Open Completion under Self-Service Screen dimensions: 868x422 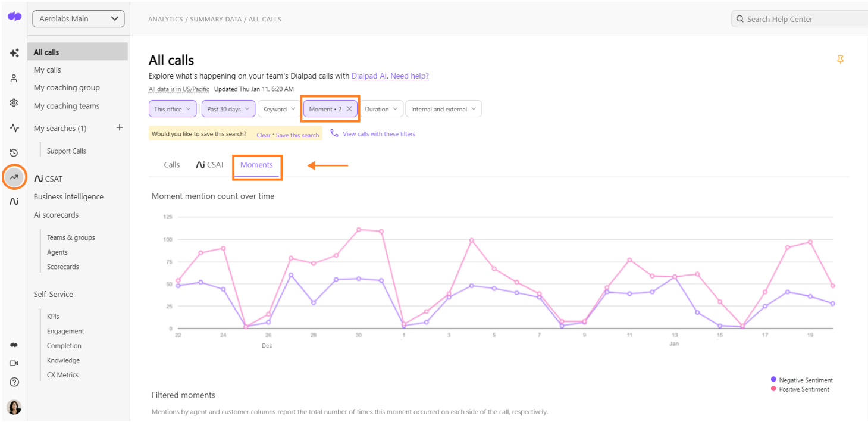[x=64, y=345]
